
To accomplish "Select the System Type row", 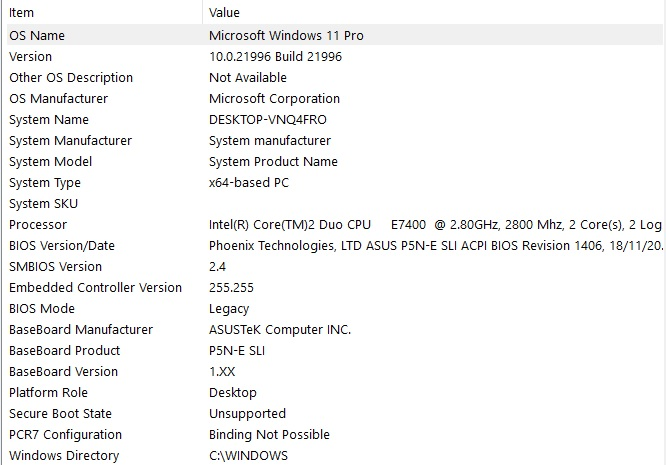I will [335, 183].
